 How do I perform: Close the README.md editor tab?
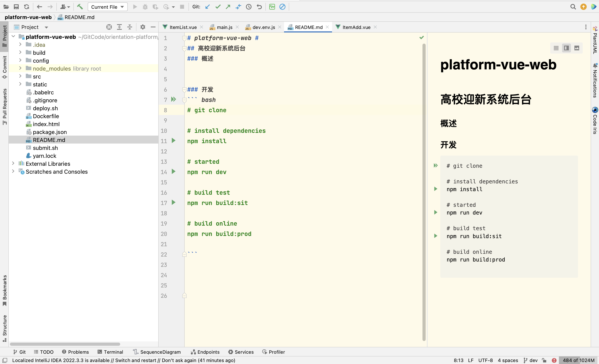coord(327,27)
